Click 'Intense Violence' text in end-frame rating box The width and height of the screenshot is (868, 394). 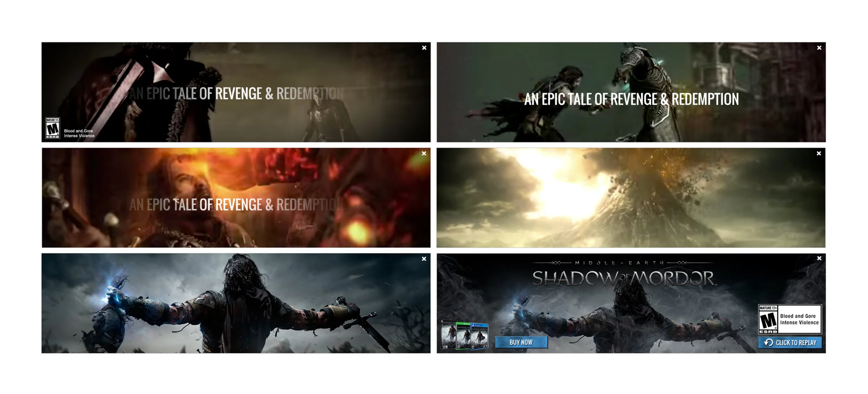(799, 322)
